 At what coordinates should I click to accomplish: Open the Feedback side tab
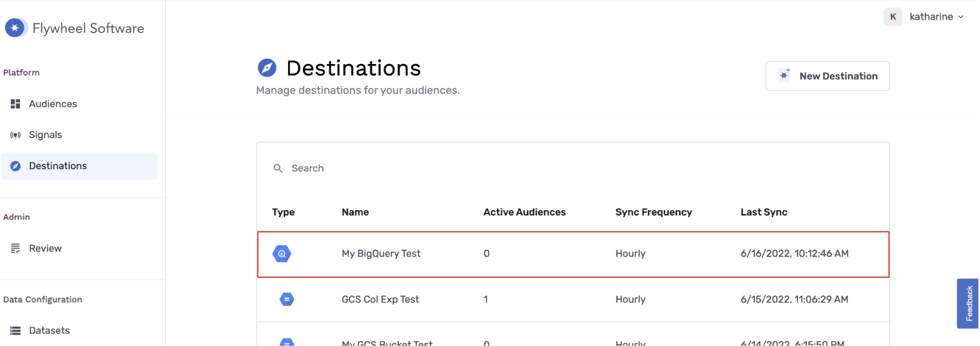click(x=968, y=303)
